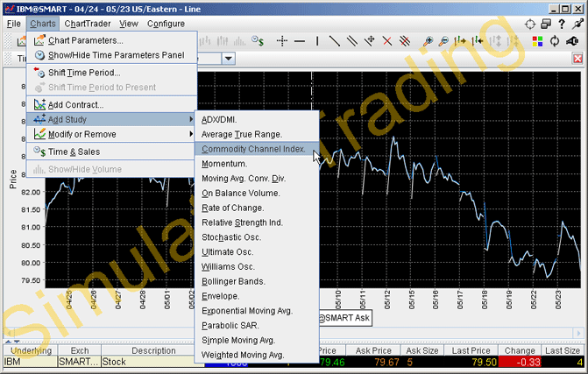Click the zoom in magnifier icon
The image size is (588, 374).
(x=428, y=41)
